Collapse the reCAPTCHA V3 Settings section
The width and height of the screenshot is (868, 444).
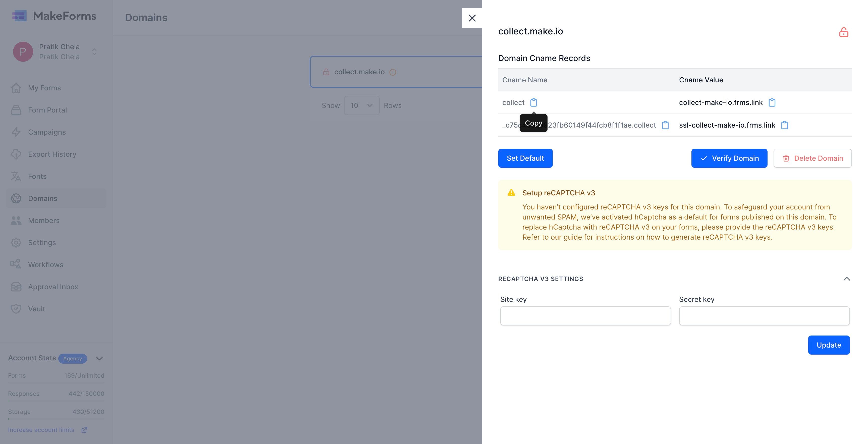(846, 279)
